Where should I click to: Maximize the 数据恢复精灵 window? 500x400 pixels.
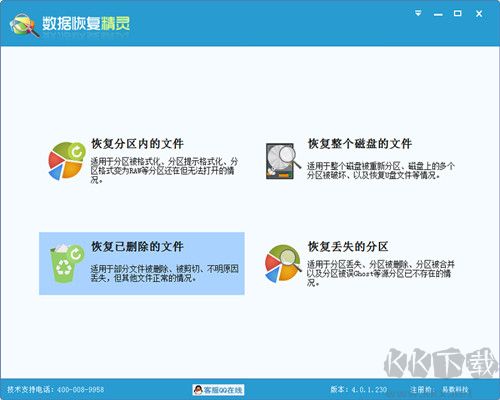tap(458, 13)
